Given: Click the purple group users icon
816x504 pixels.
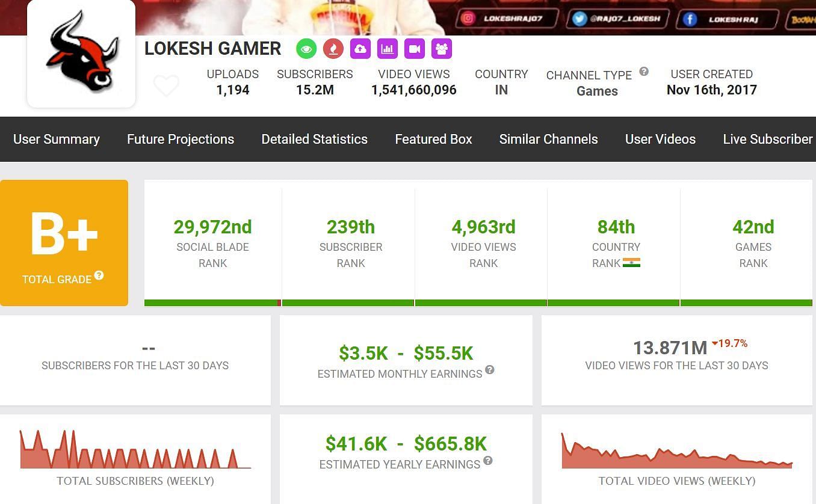Looking at the screenshot, I should click(442, 49).
